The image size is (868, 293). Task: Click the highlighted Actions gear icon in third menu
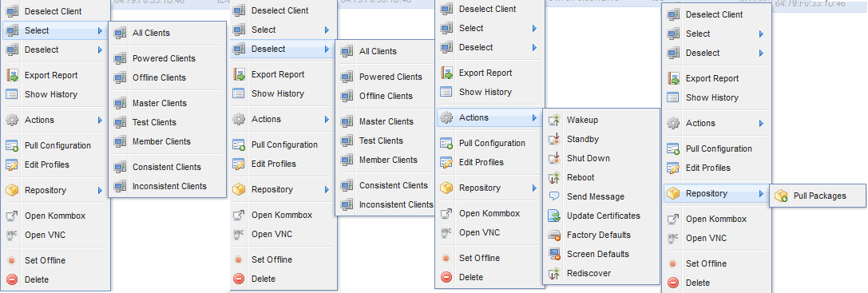tap(446, 117)
